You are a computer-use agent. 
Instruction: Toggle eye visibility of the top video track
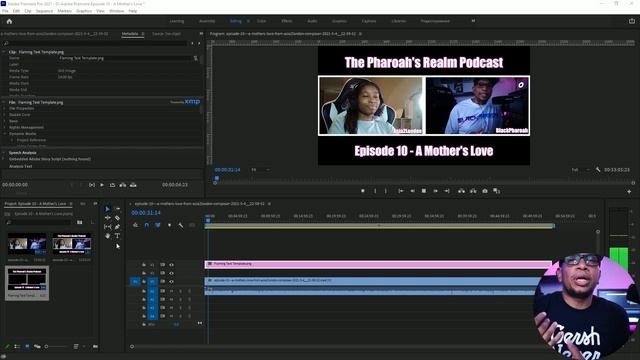(171, 265)
